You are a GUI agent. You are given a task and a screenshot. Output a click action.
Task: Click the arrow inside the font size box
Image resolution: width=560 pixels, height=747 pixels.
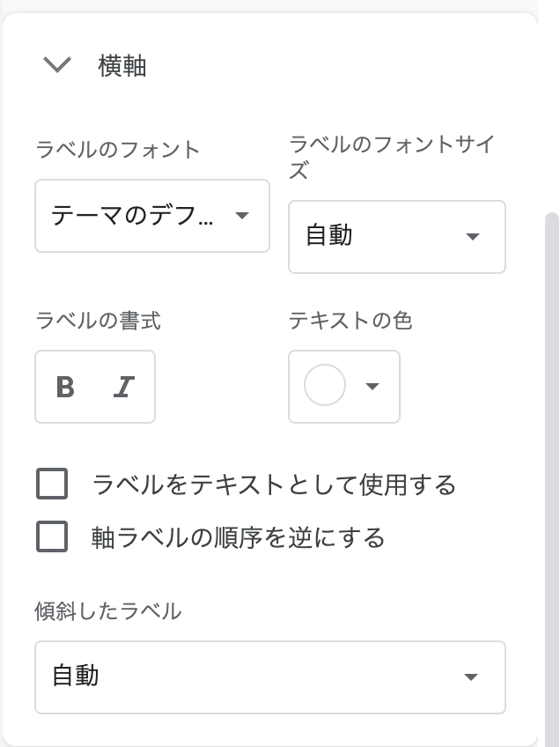pos(473,236)
